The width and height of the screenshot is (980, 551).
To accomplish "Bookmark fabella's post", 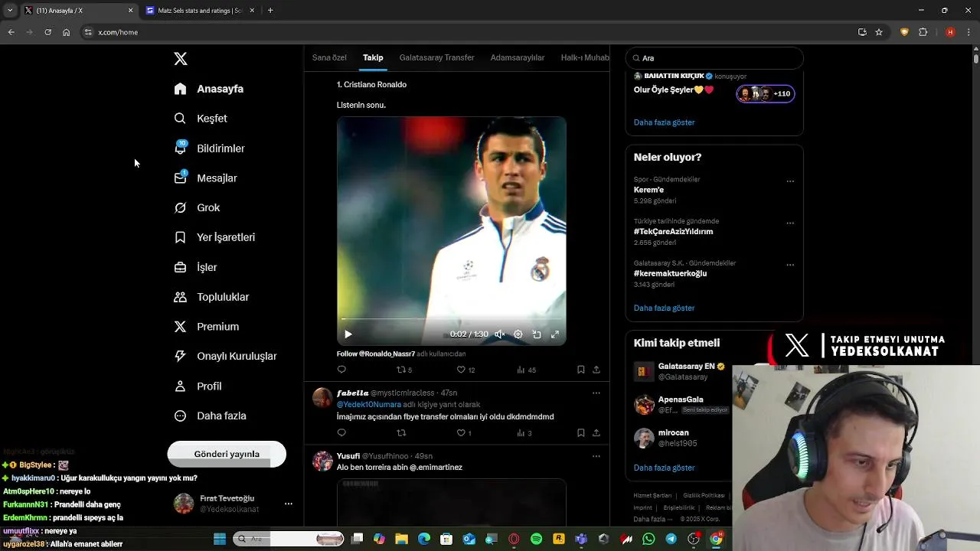I will click(581, 433).
